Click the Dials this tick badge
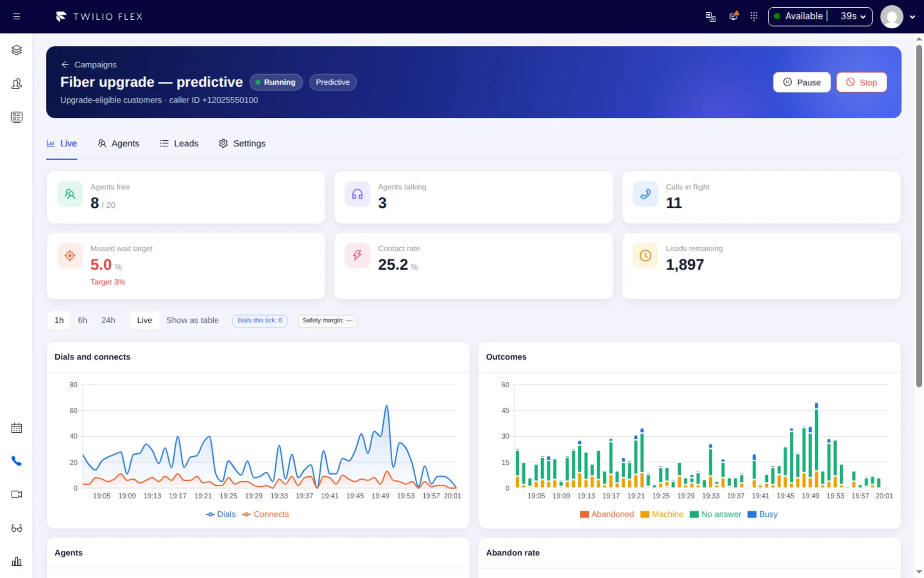 (260, 321)
